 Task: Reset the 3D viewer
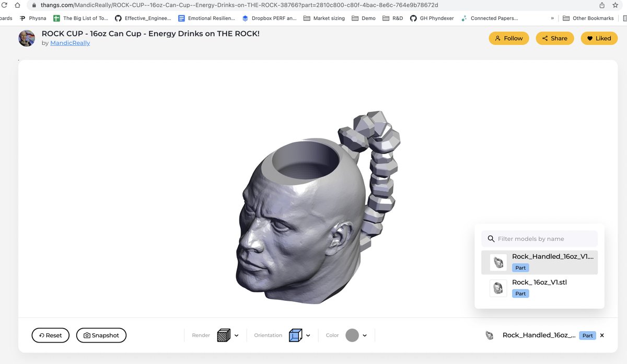point(50,335)
